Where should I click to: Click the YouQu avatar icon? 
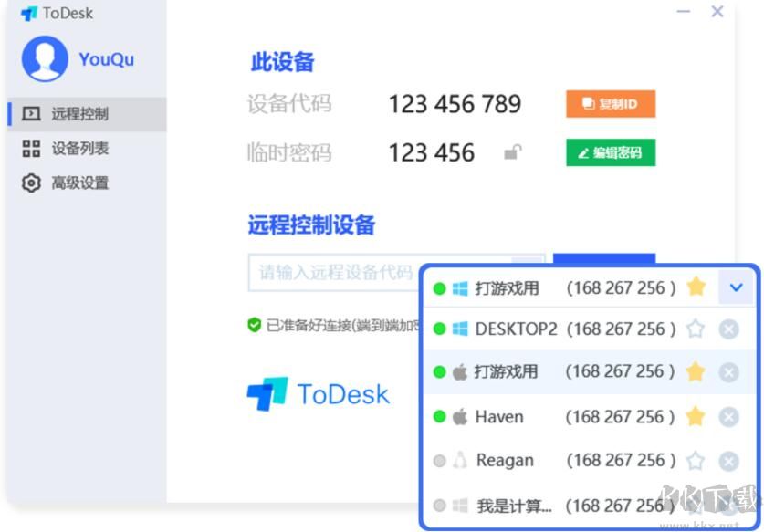pos(46,58)
